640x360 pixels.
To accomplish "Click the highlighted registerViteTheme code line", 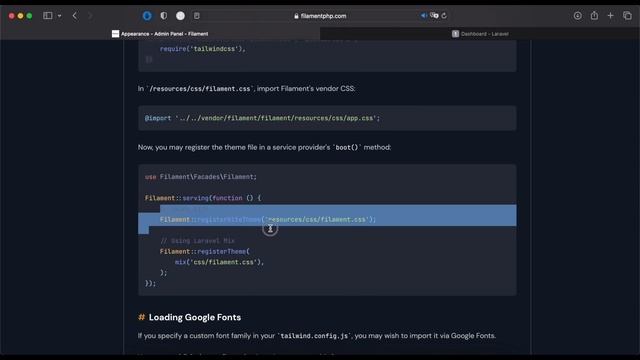I will pyautogui.click(x=268, y=220).
